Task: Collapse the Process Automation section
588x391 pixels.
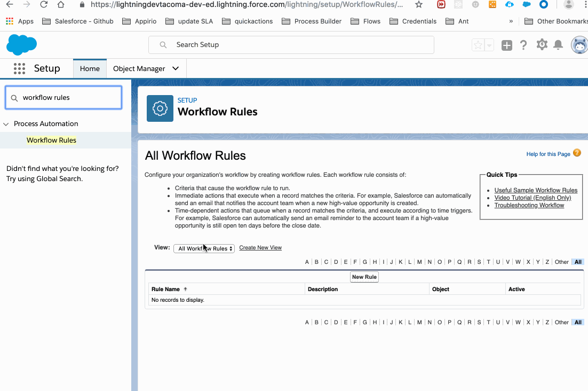Action: click(6, 124)
